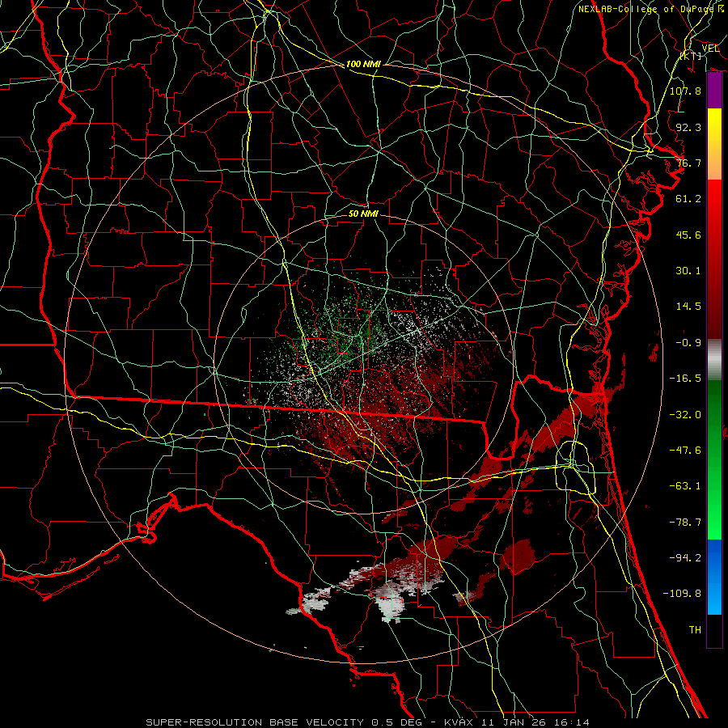Click the KT units label
This screenshot has height=728, width=728.
[691, 56]
